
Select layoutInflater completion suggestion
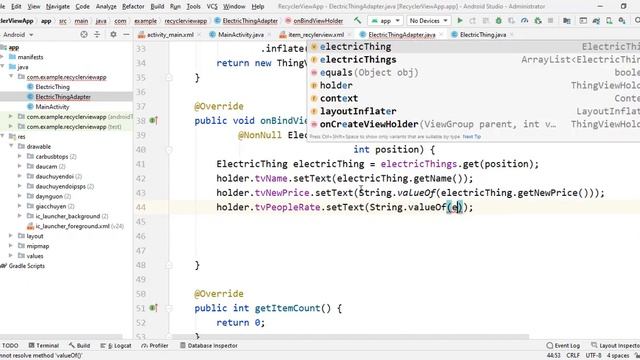point(473,111)
